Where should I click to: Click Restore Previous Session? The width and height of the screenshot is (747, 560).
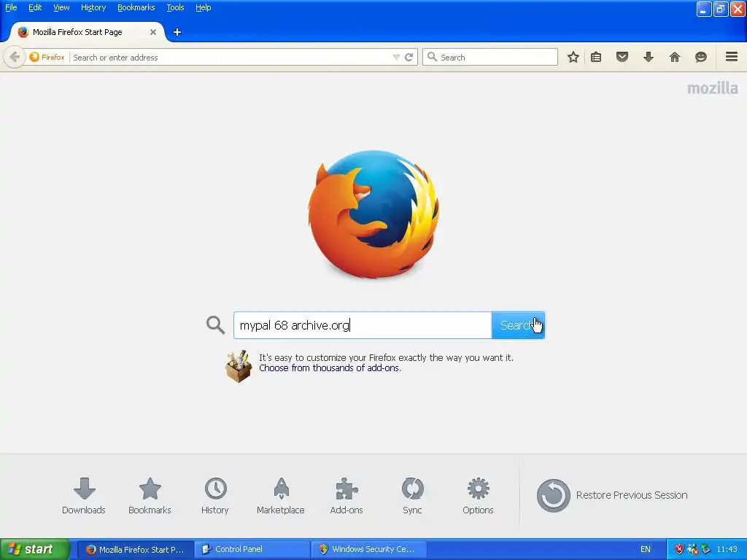click(612, 495)
